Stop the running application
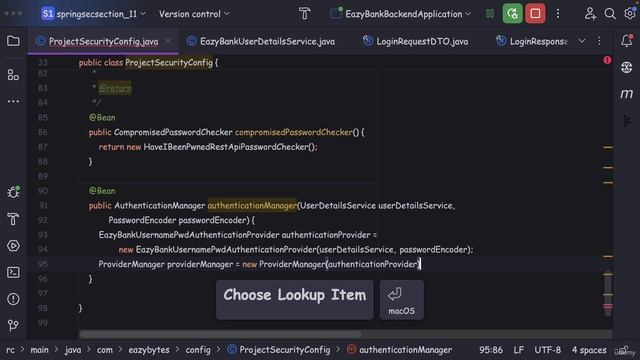Viewport: 640px width, 360px height. 535,14
